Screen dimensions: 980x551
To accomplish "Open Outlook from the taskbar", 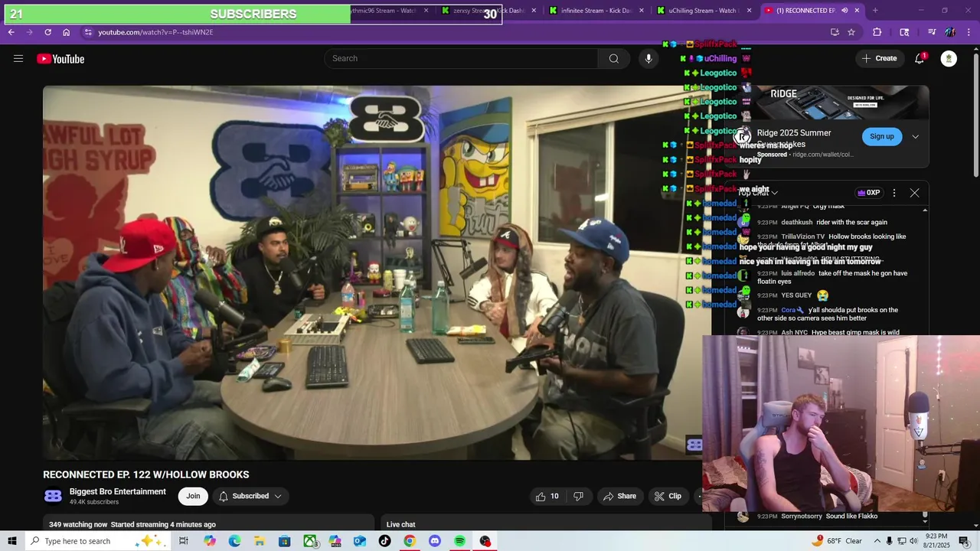I will (360, 541).
